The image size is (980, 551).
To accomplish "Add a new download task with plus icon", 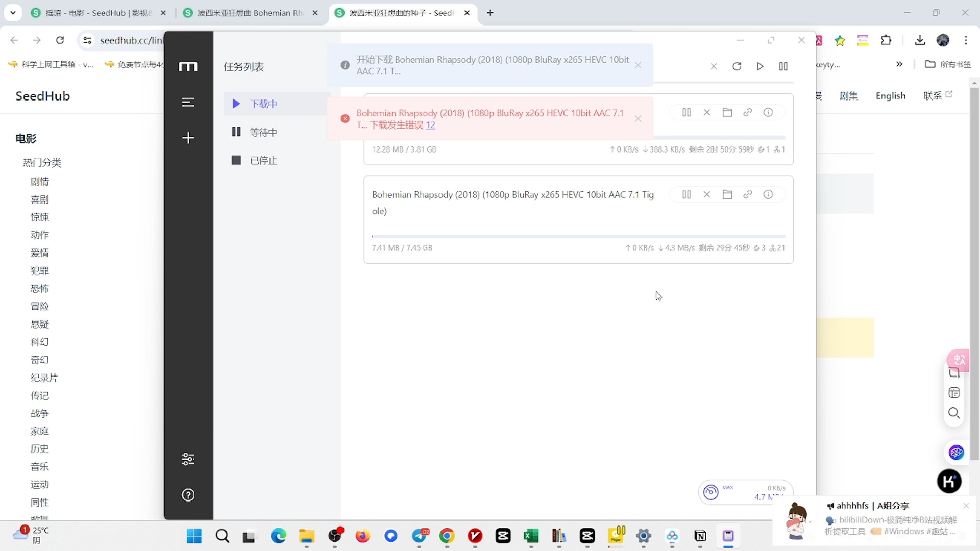I will [188, 138].
